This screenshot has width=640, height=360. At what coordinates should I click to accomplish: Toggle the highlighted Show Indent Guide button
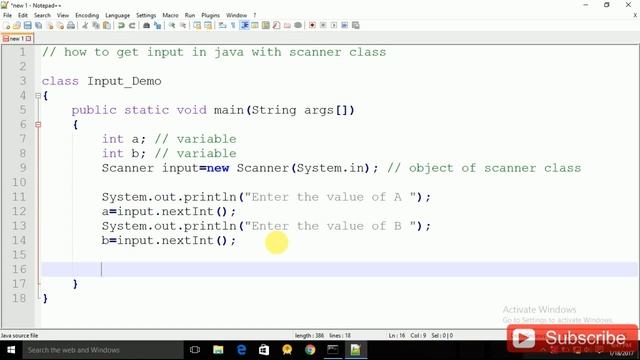point(244,25)
